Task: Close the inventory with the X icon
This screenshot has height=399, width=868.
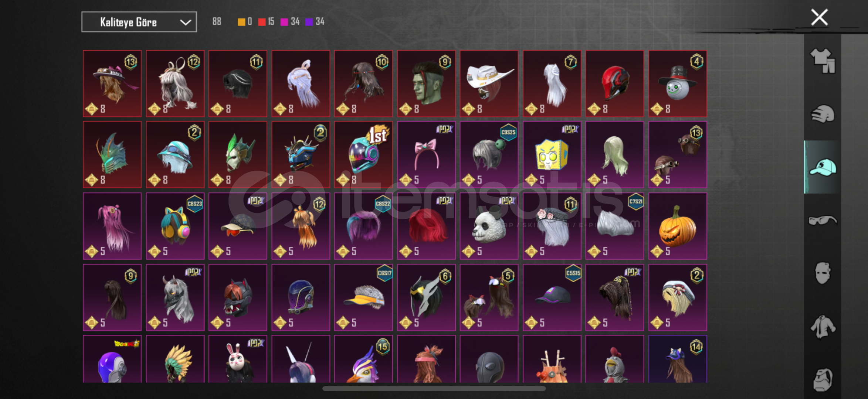Action: (819, 17)
